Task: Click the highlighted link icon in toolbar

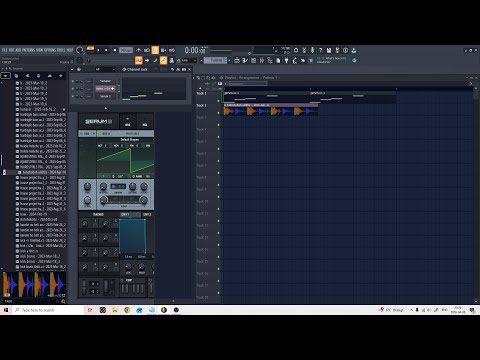Action: [x=163, y=60]
